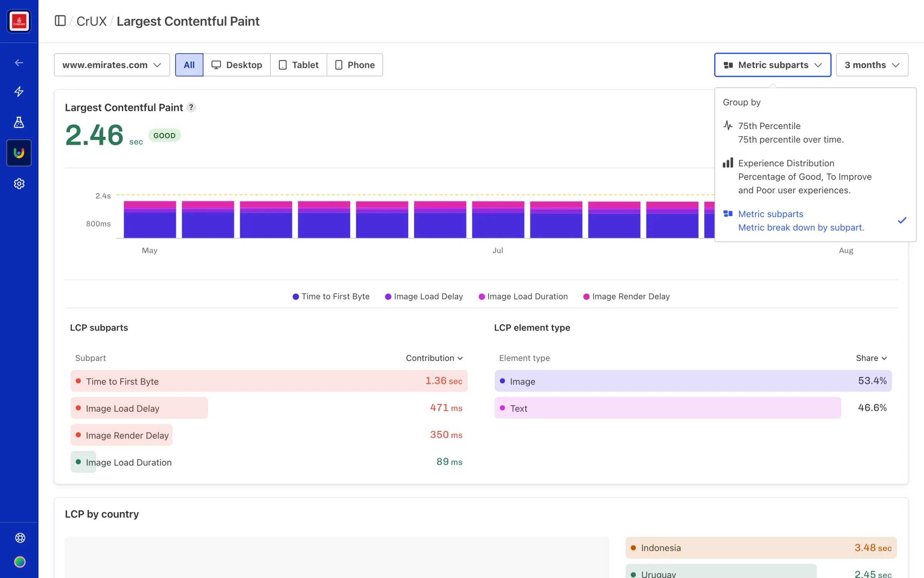This screenshot has height=578, width=924.
Task: Click the 46.6% share value
Action: coord(872,408)
